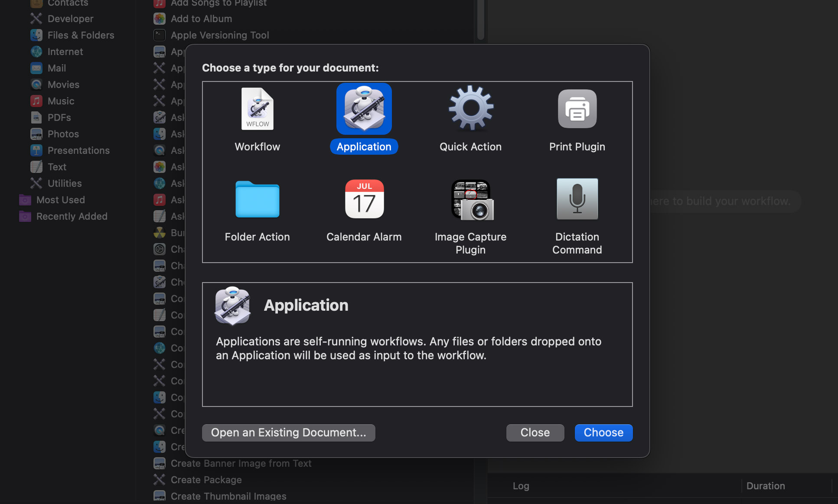Dismiss the dialog with the Close button
838x504 pixels.
coord(535,432)
